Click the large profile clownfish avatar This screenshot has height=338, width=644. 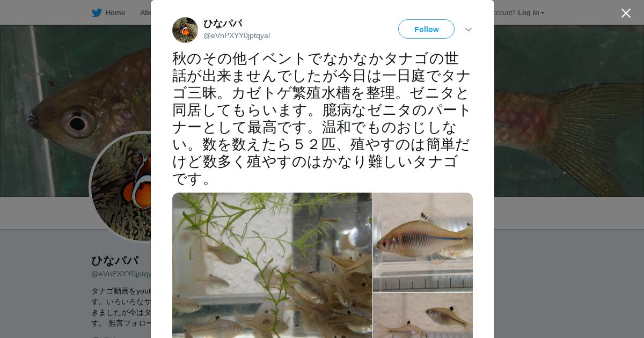click(121, 187)
